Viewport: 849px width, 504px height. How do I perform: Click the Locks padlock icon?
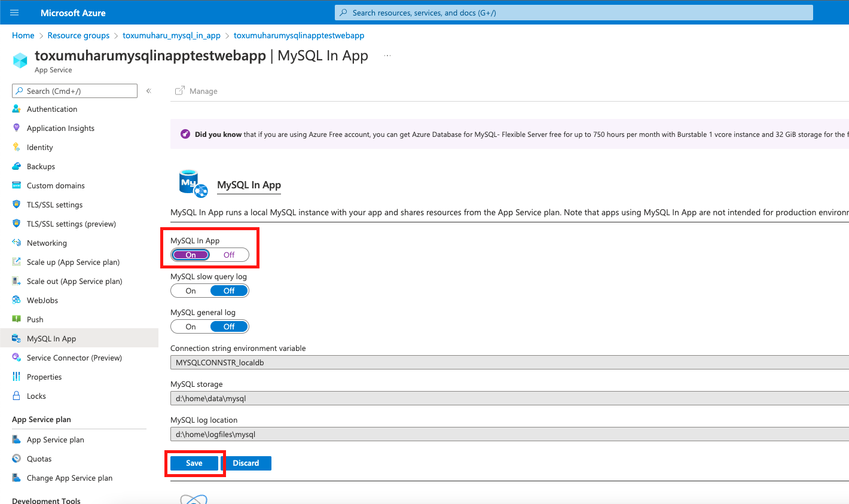click(x=16, y=395)
